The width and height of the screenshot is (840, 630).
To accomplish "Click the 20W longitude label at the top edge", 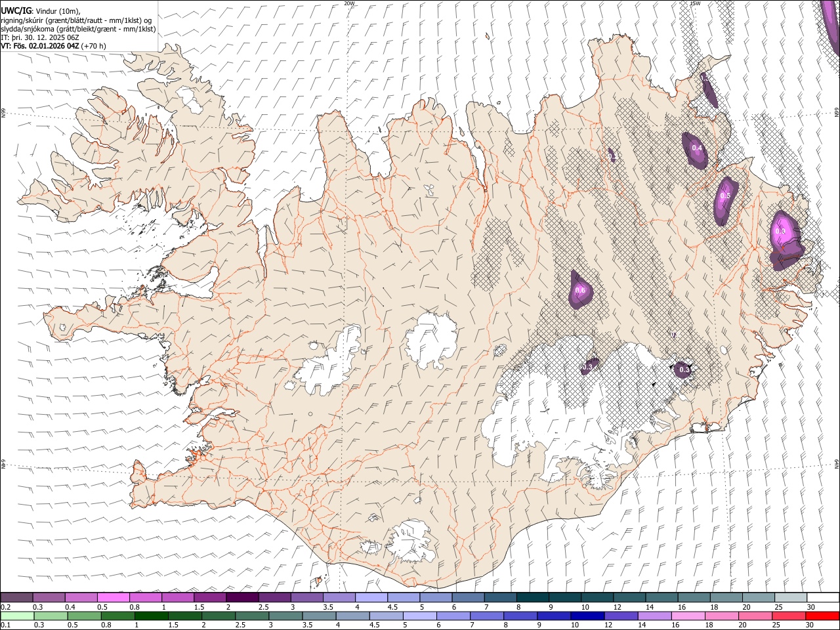I will [349, 3].
